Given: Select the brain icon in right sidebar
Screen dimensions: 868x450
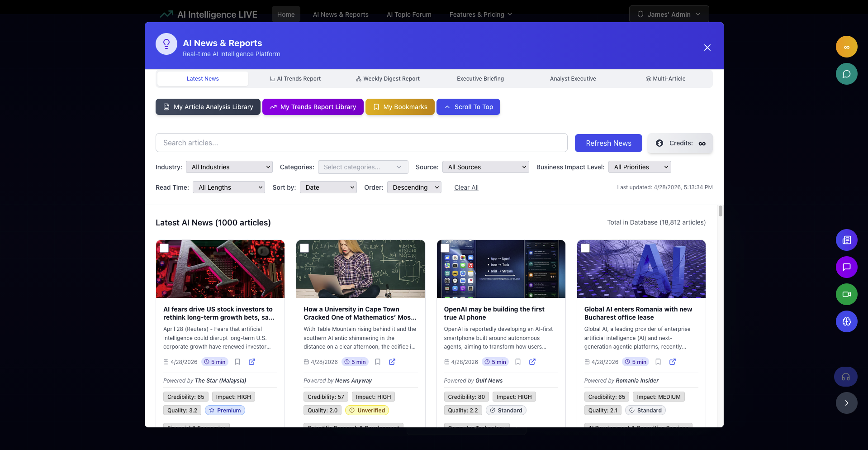Looking at the screenshot, I should click(x=846, y=321).
